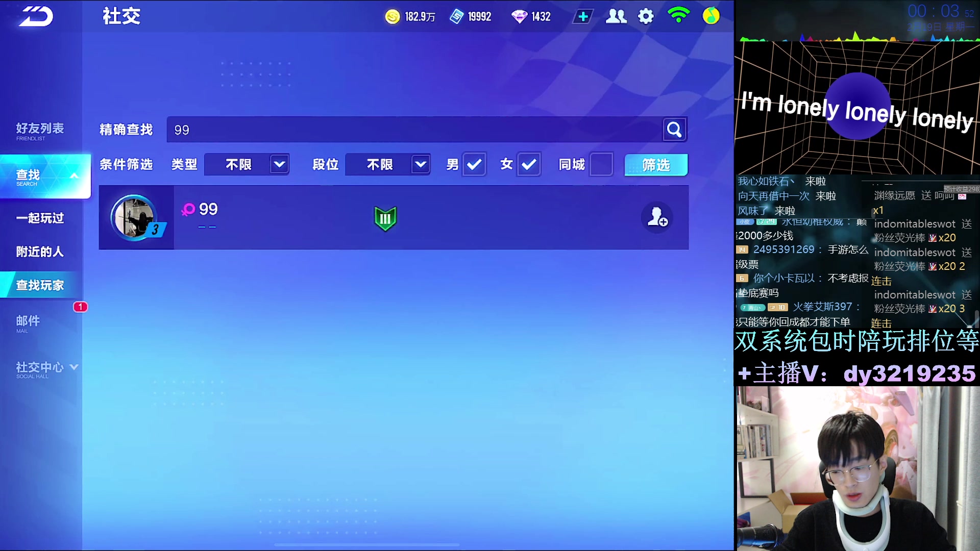Click the 精确查找 search input field
The image size is (980, 551).
[413, 130]
